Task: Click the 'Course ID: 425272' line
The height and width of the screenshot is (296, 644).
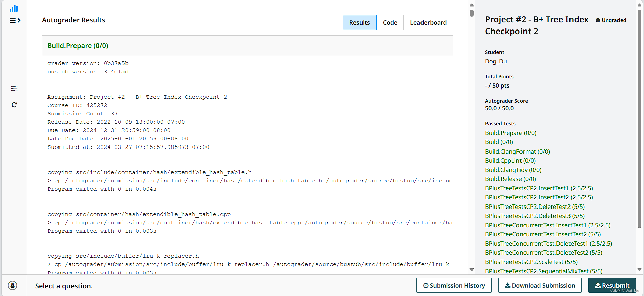Action: [77, 105]
